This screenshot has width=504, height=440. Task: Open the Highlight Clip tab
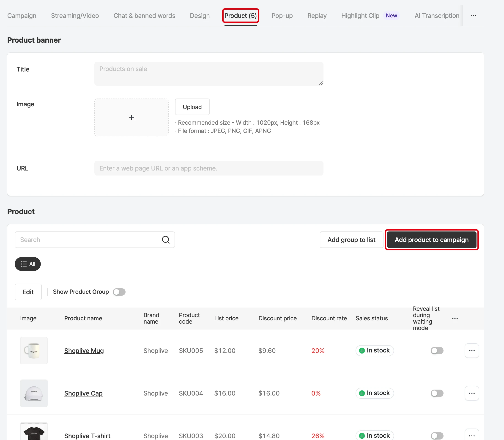(x=360, y=16)
